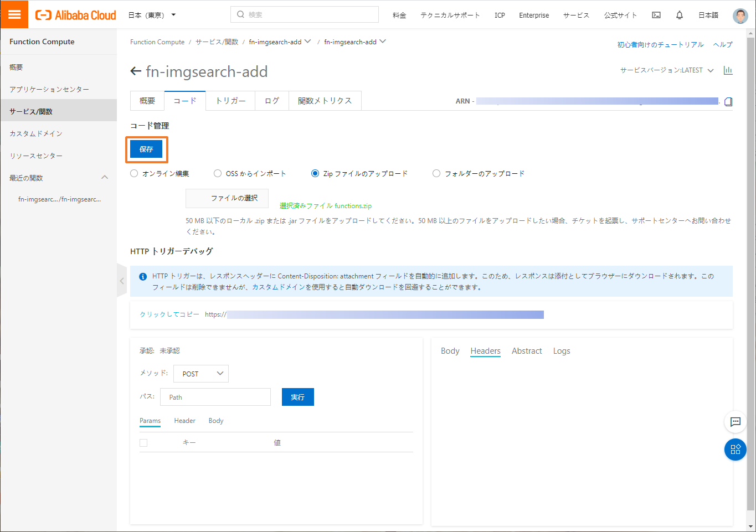
Task: Open the notifications bell
Action: pos(680,15)
